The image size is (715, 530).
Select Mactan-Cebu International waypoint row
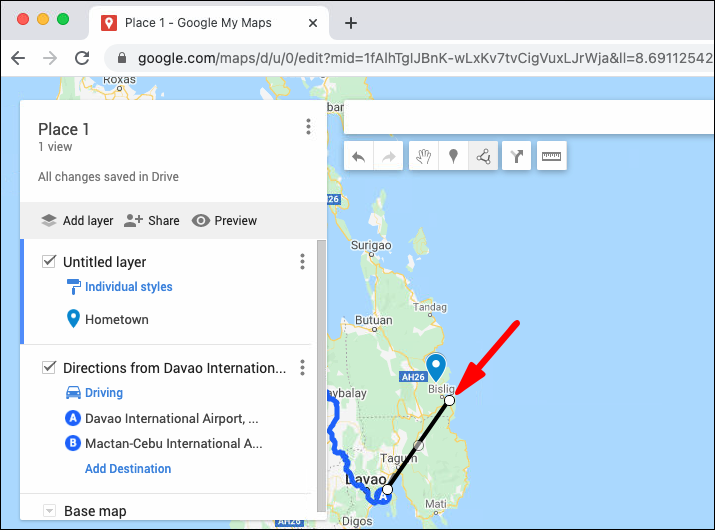[x=174, y=443]
